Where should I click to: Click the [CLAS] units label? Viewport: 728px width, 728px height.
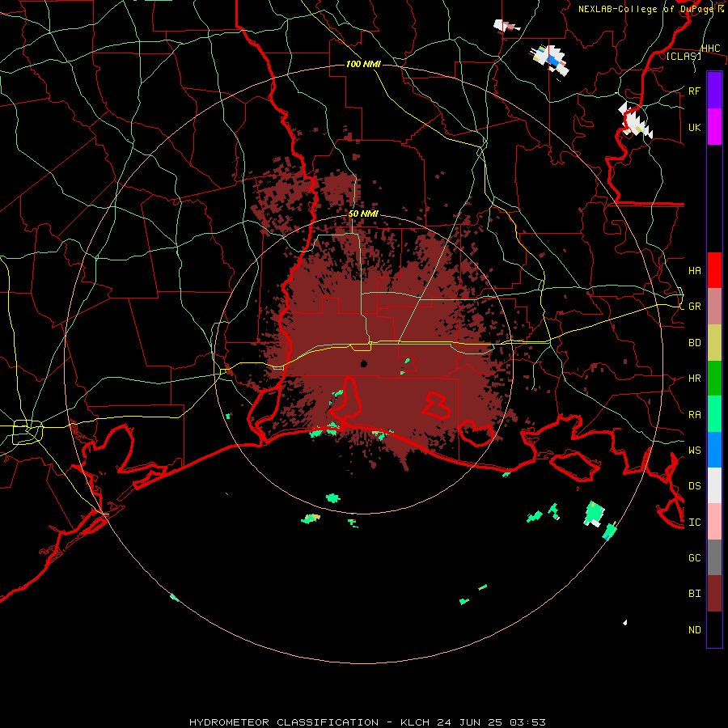tap(684, 57)
